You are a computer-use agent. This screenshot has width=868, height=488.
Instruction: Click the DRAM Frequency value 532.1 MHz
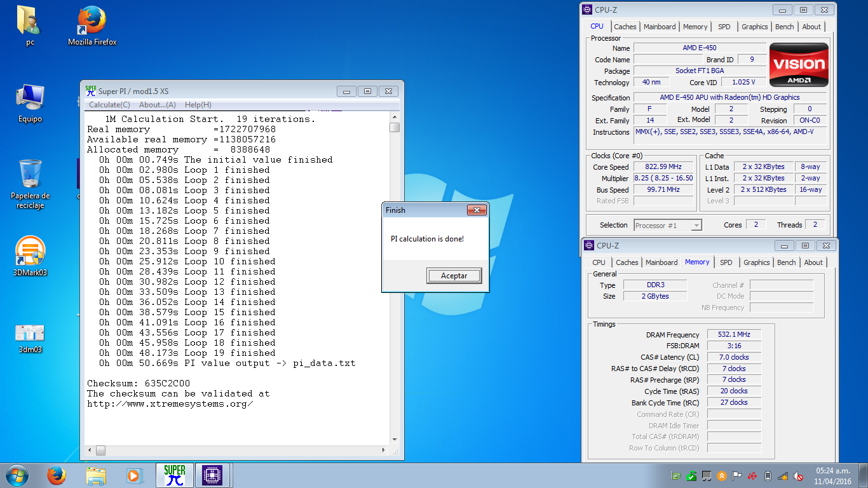(734, 334)
